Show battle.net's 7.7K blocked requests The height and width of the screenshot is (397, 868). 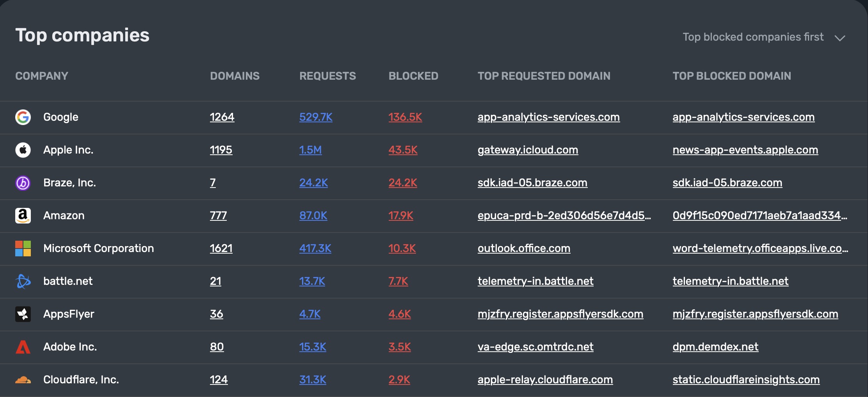[x=398, y=281]
